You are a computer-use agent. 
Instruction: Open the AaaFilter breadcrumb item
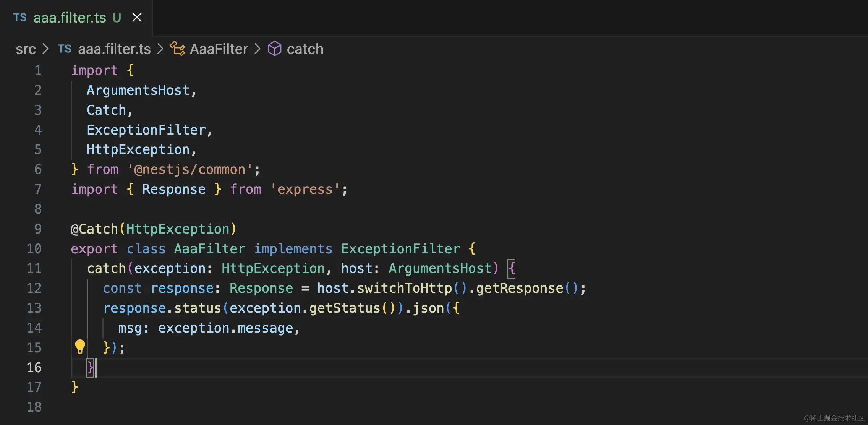[219, 49]
